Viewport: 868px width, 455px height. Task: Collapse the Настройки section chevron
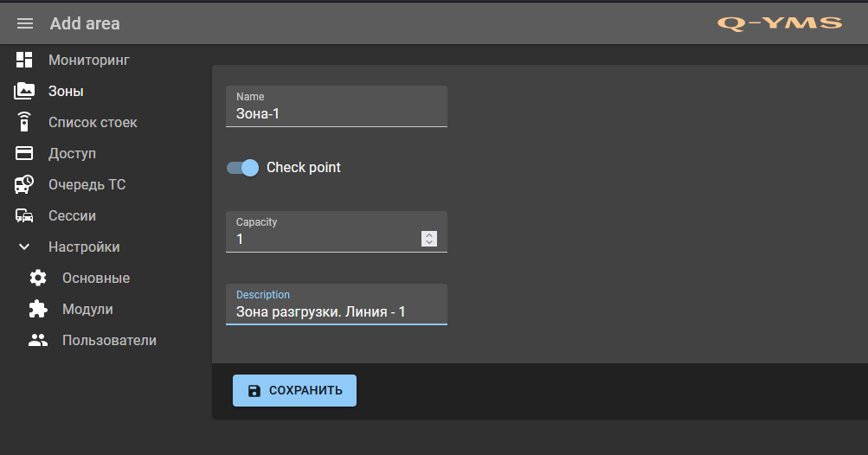(24, 247)
